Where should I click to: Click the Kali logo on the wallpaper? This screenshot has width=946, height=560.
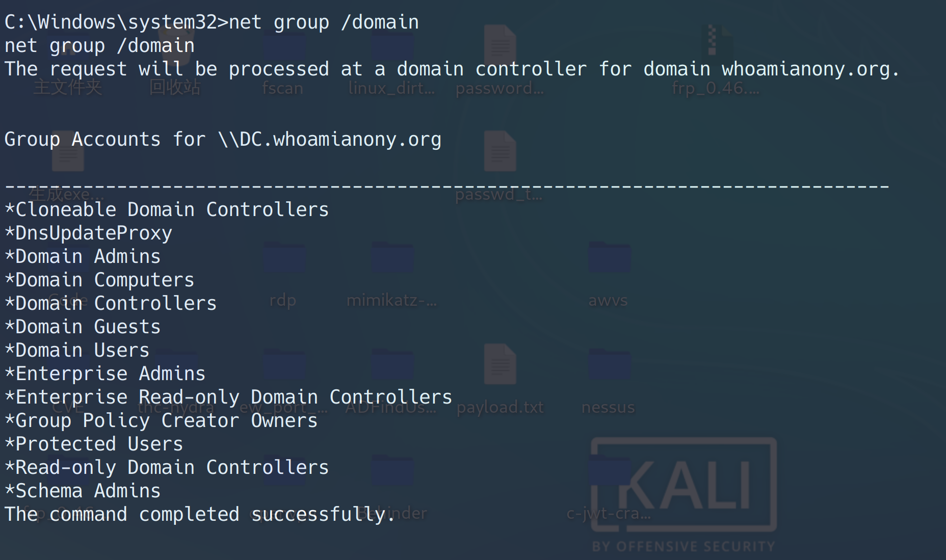pos(684,487)
